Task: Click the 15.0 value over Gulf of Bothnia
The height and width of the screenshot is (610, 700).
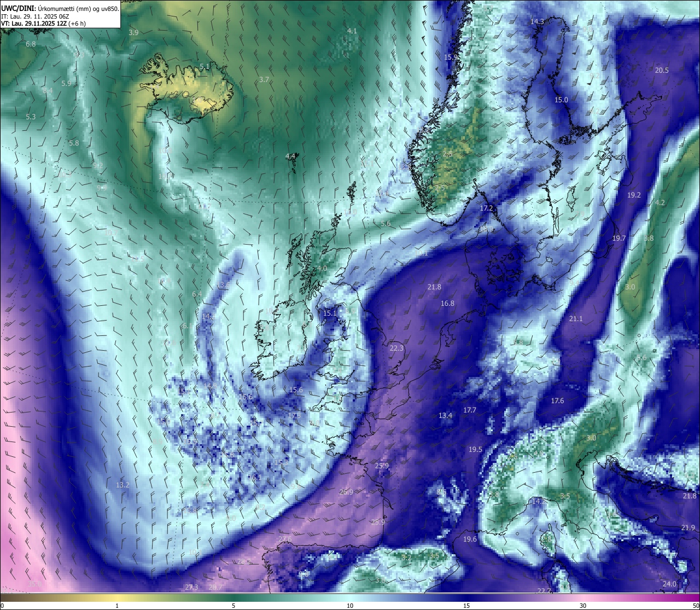Action: pyautogui.click(x=562, y=100)
